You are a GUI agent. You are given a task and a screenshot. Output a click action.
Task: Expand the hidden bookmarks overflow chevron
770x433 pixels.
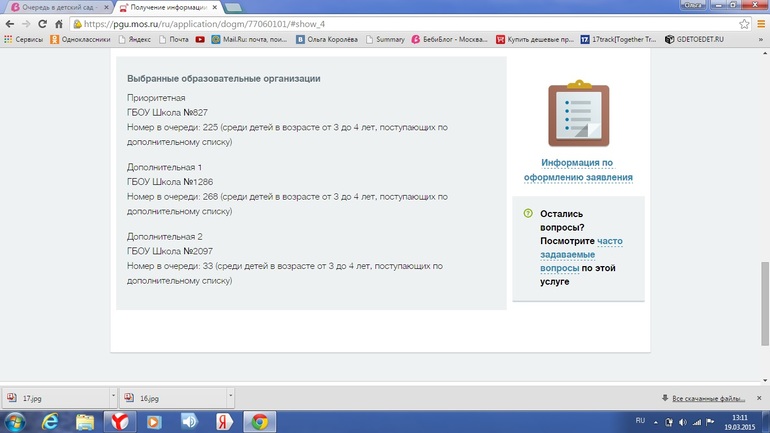[758, 40]
